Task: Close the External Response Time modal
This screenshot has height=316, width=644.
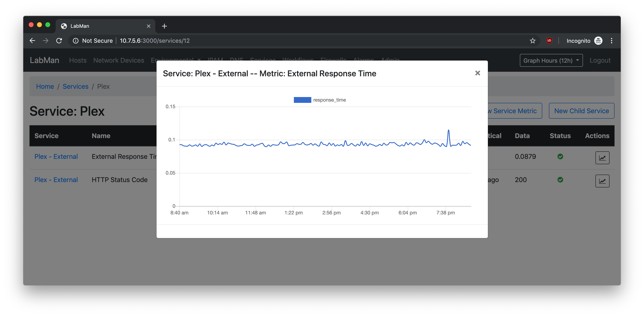Action: pyautogui.click(x=477, y=73)
